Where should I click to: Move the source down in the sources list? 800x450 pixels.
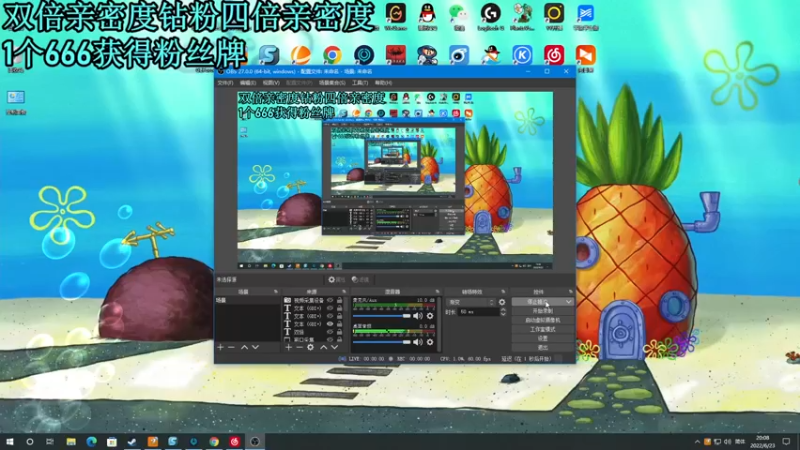334,347
